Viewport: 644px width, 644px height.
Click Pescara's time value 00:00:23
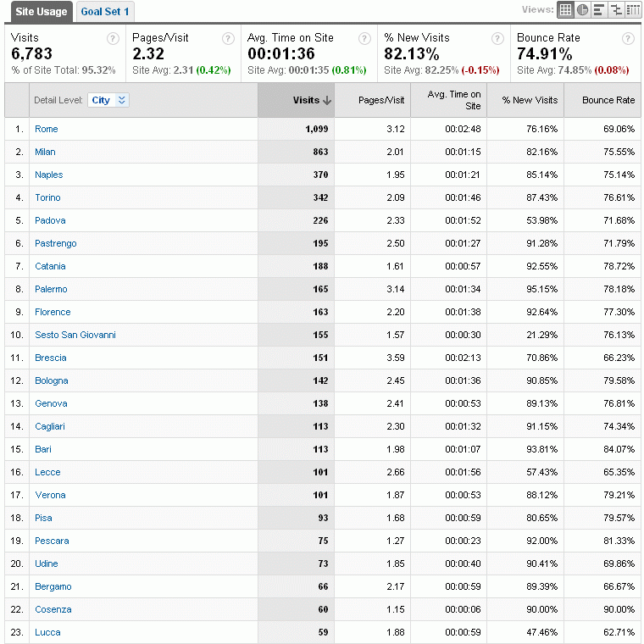(463, 541)
